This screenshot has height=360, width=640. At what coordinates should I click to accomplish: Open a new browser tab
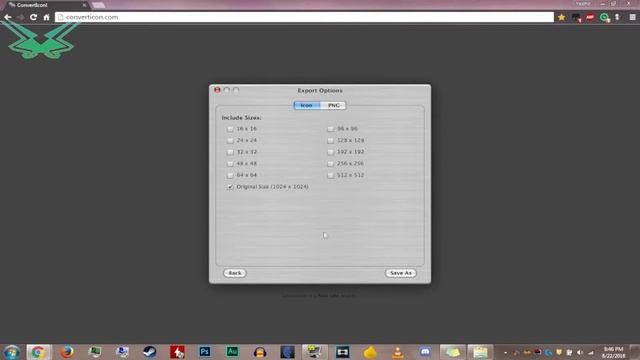click(x=98, y=5)
